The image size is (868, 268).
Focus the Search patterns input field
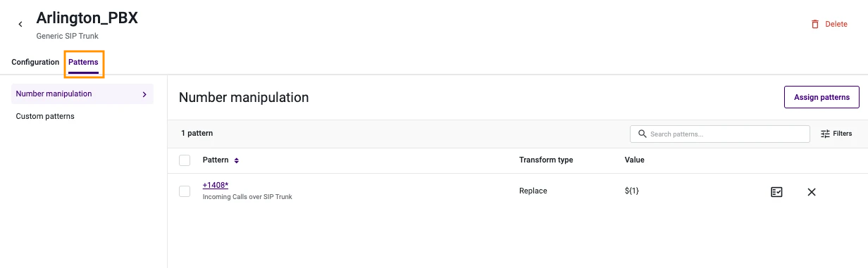point(720,134)
